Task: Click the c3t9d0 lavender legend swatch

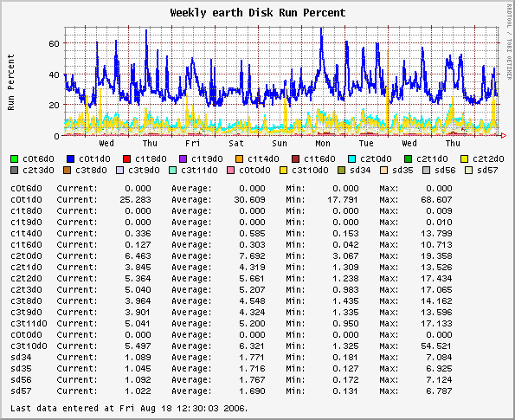Action: (x=120, y=171)
